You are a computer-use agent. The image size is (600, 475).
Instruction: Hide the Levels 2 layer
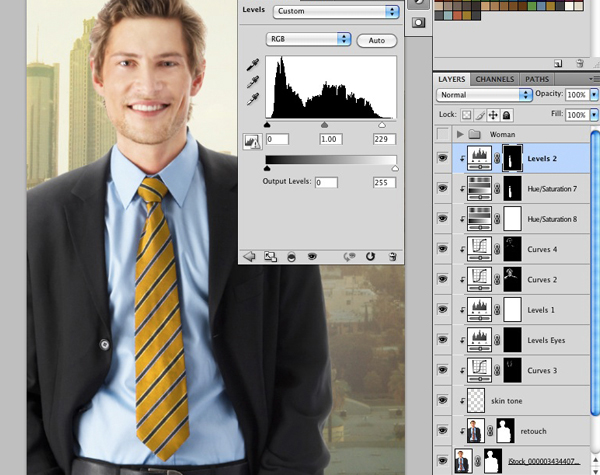point(443,157)
